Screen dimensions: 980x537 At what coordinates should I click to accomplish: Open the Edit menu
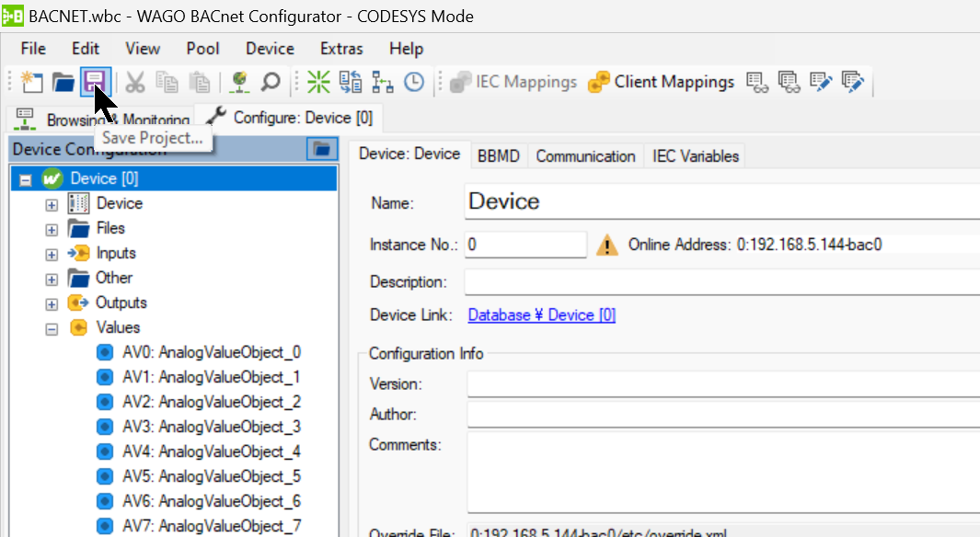(85, 49)
